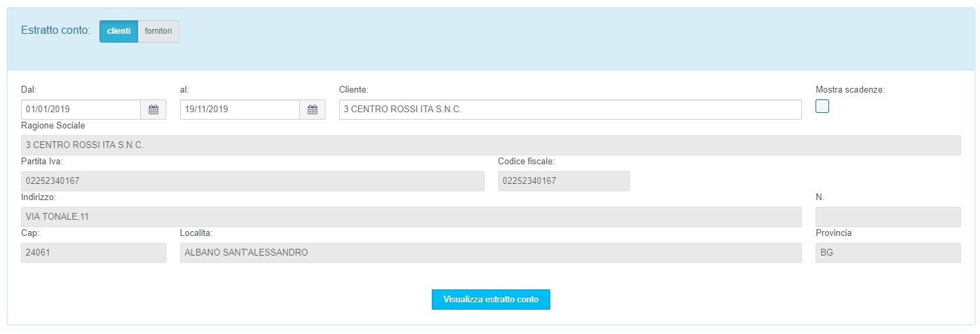Select the Ragione Sociale field
This screenshot has width=980, height=334.
[x=491, y=145]
